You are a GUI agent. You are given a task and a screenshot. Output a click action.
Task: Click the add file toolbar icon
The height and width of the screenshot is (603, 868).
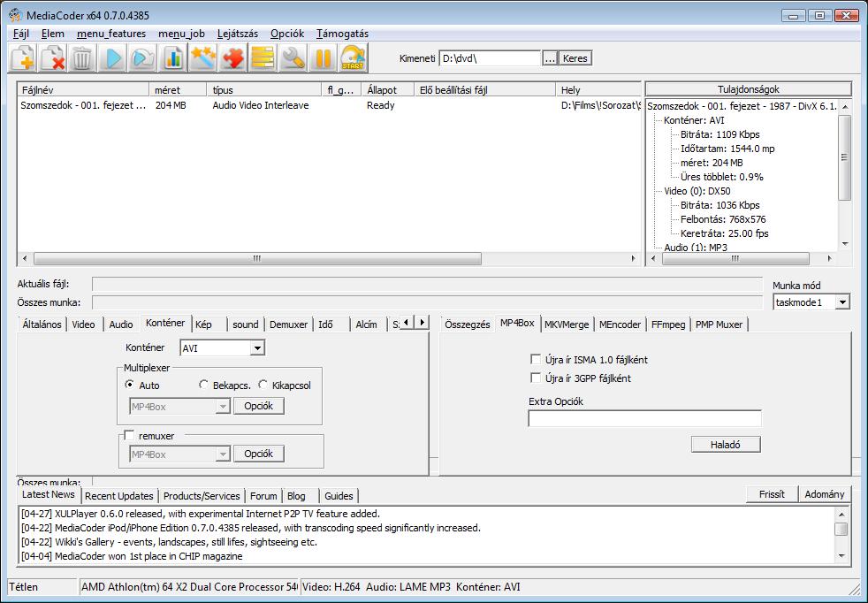23,58
